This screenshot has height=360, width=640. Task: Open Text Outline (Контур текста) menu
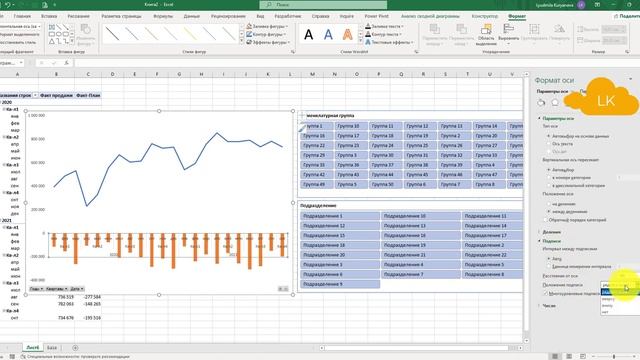384,34
